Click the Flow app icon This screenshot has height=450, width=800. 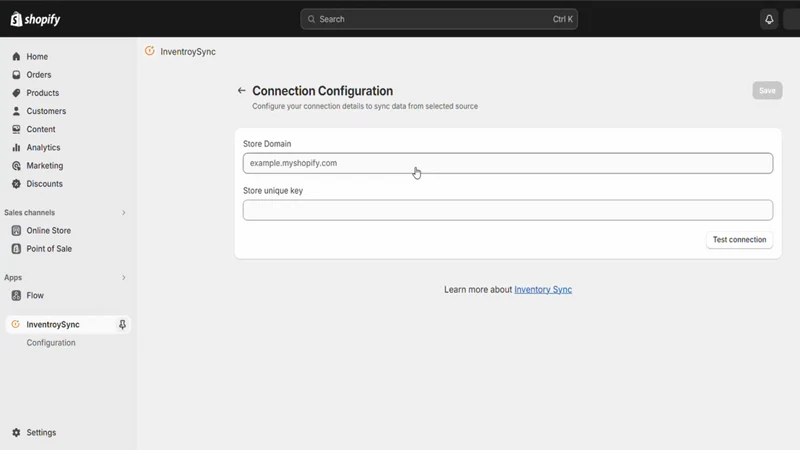pos(16,295)
